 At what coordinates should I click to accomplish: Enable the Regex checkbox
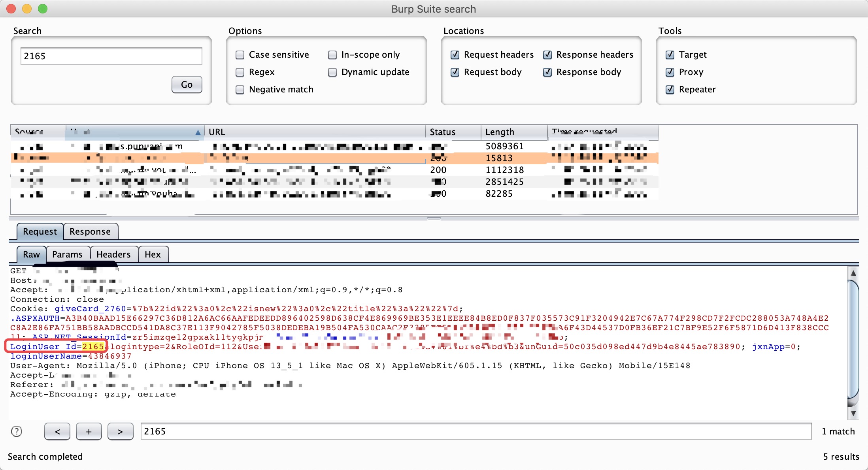[241, 72]
